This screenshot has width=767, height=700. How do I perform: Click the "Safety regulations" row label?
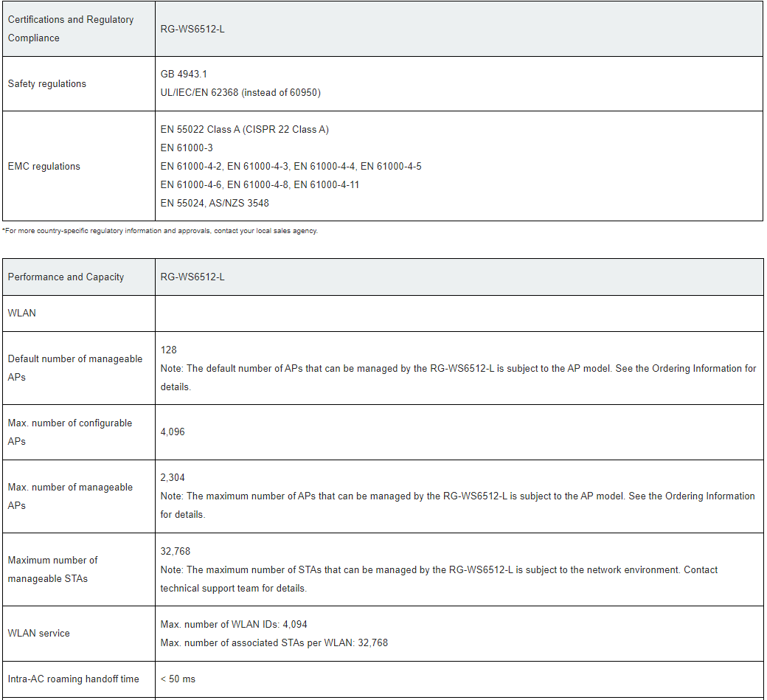click(47, 83)
